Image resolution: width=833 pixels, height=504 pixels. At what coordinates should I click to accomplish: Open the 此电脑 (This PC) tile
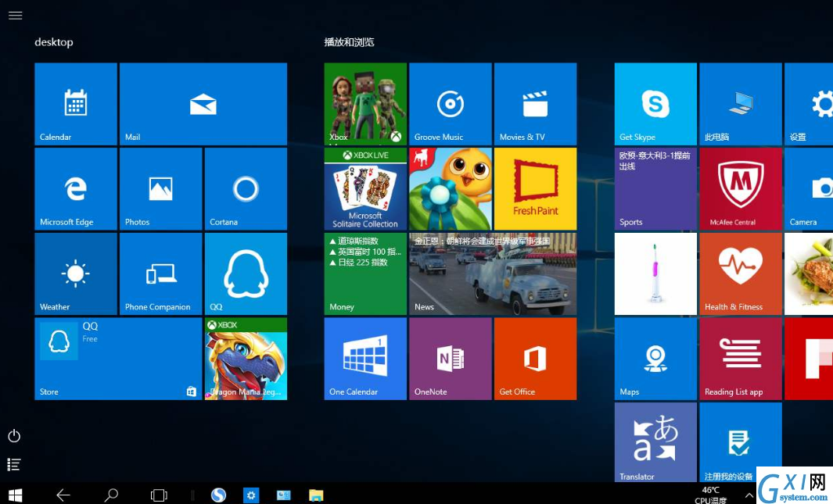coord(741,104)
